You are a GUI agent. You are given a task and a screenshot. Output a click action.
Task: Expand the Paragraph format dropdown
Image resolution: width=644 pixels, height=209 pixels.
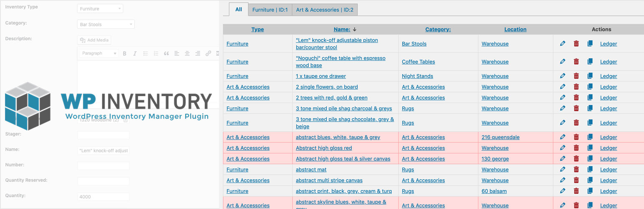[98, 54]
